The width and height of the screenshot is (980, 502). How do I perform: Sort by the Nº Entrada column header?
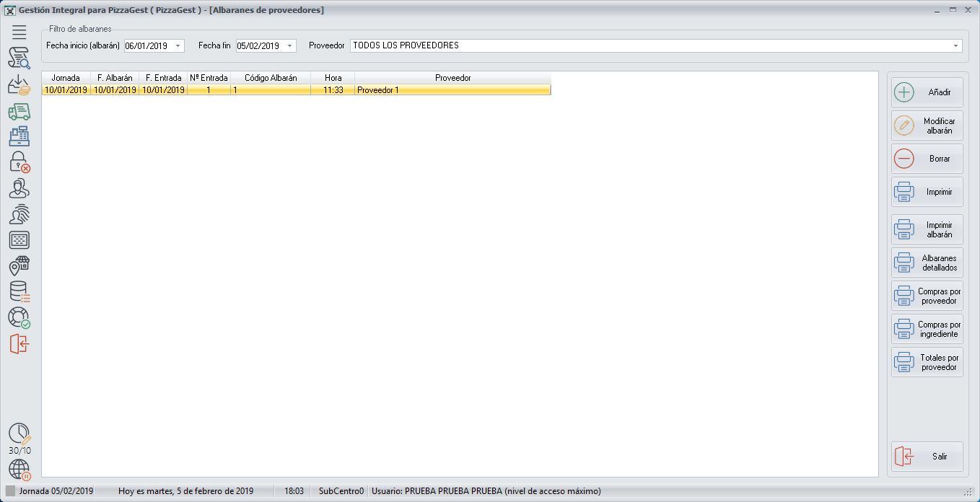click(209, 78)
